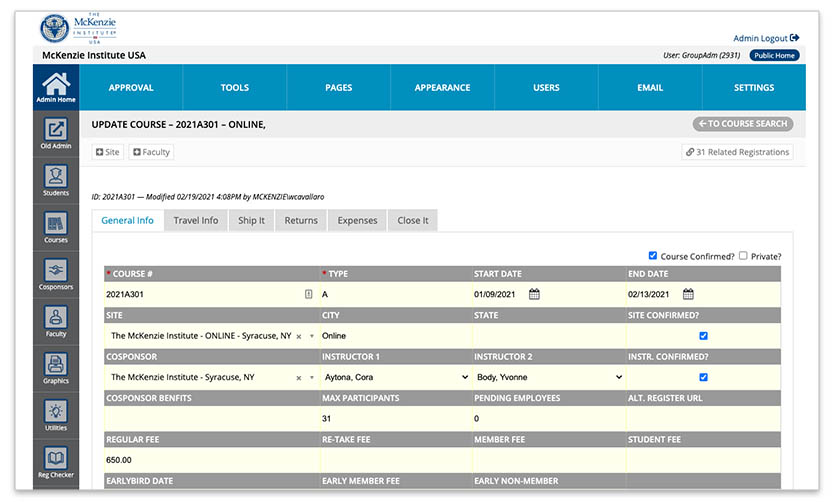Screen dimensions: 836x502
Task: Clear the Cosponsor selection with x
Action: click(x=299, y=378)
